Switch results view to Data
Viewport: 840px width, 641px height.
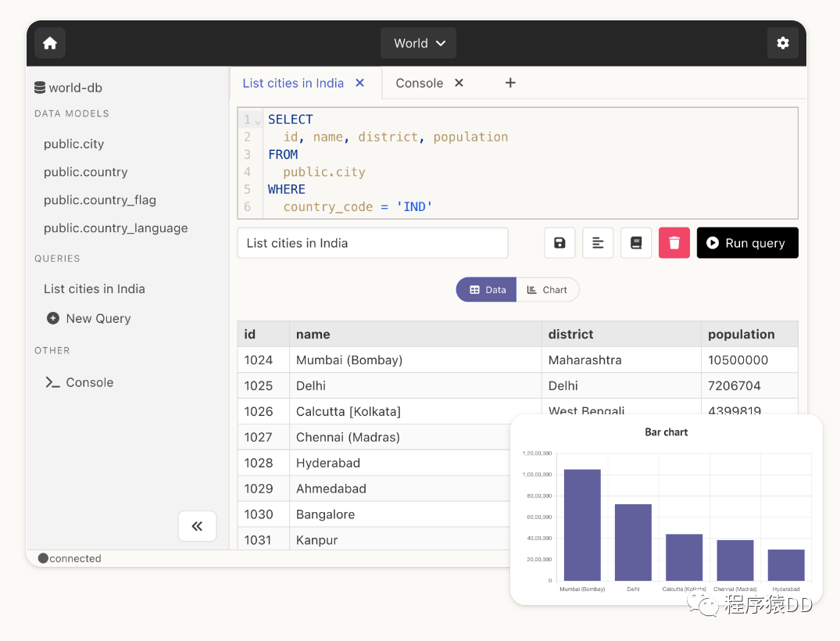pos(487,289)
